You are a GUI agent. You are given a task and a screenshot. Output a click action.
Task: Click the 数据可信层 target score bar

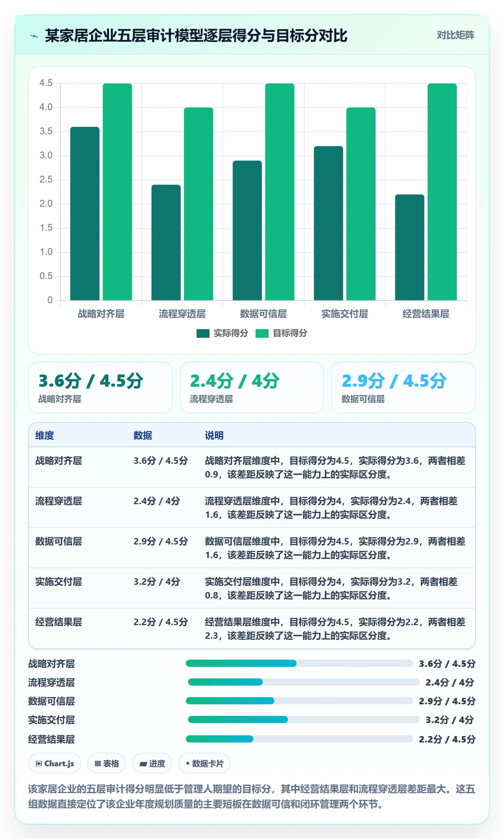tap(280, 192)
